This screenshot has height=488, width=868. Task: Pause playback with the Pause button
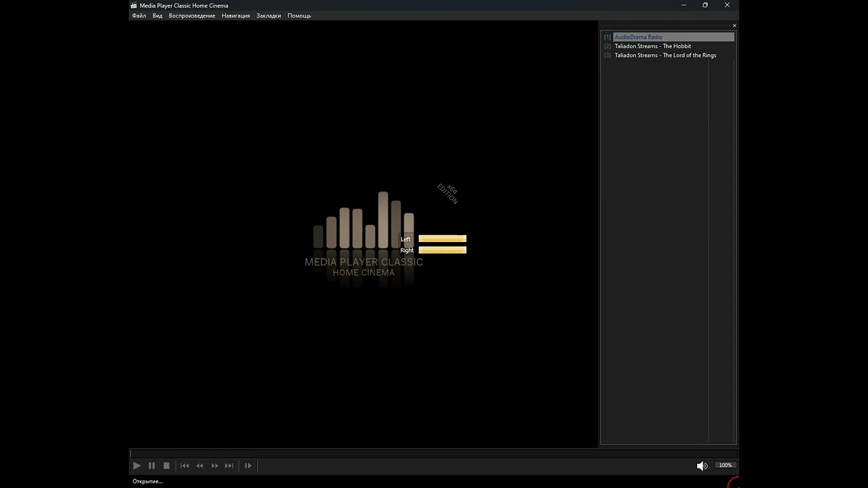[151, 466]
